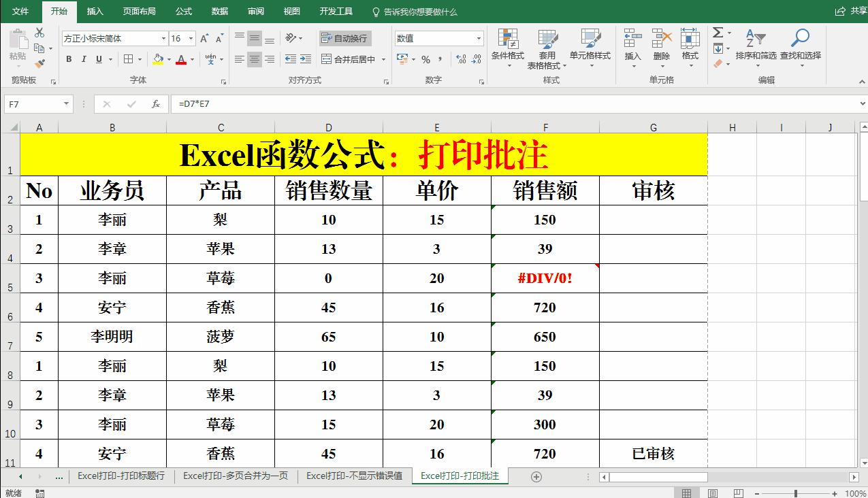
Task: Toggle the 自动换行 wrap text setting
Action: pos(344,38)
